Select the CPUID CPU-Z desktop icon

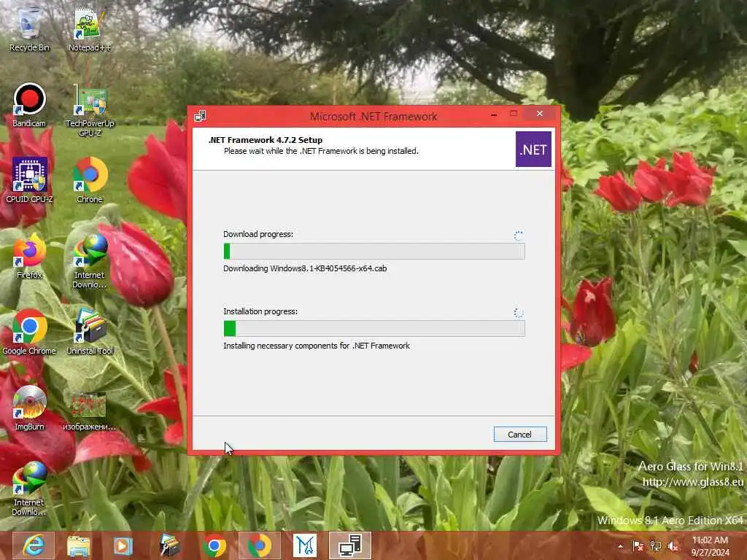(29, 180)
